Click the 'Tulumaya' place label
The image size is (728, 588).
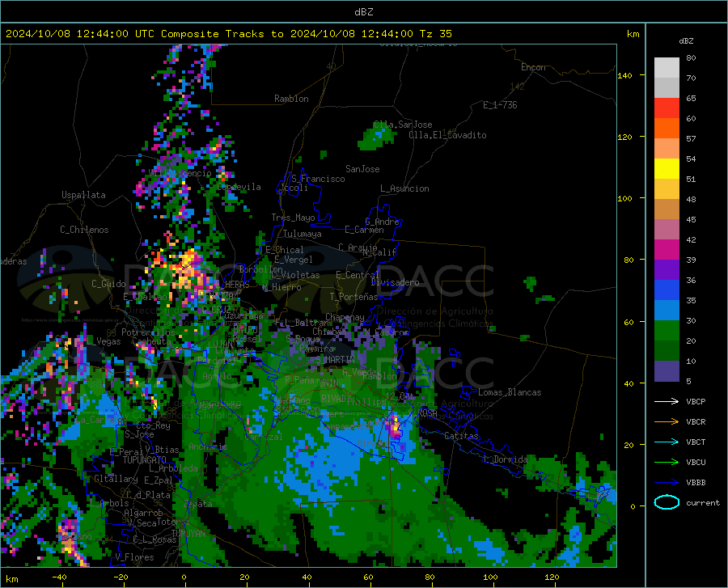point(302,234)
